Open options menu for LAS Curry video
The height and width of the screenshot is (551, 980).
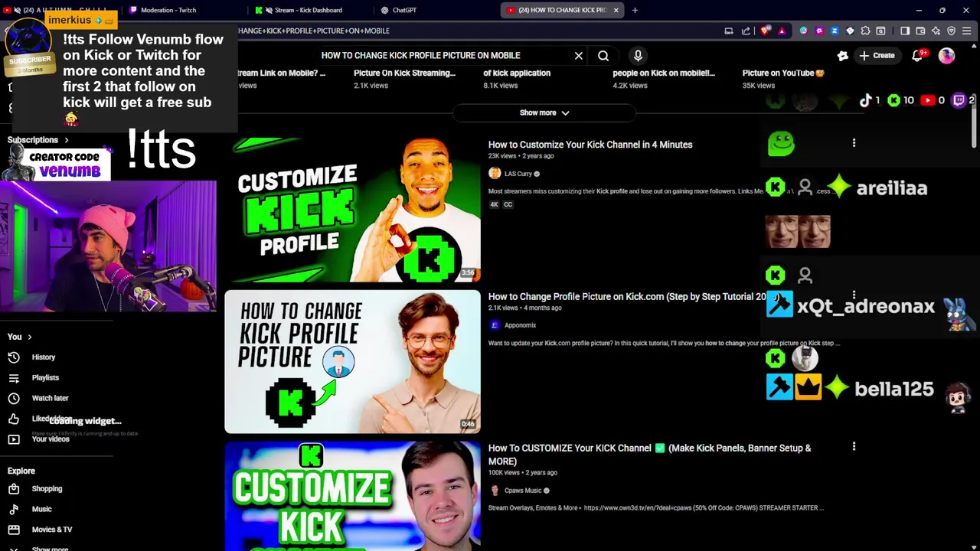854,143
